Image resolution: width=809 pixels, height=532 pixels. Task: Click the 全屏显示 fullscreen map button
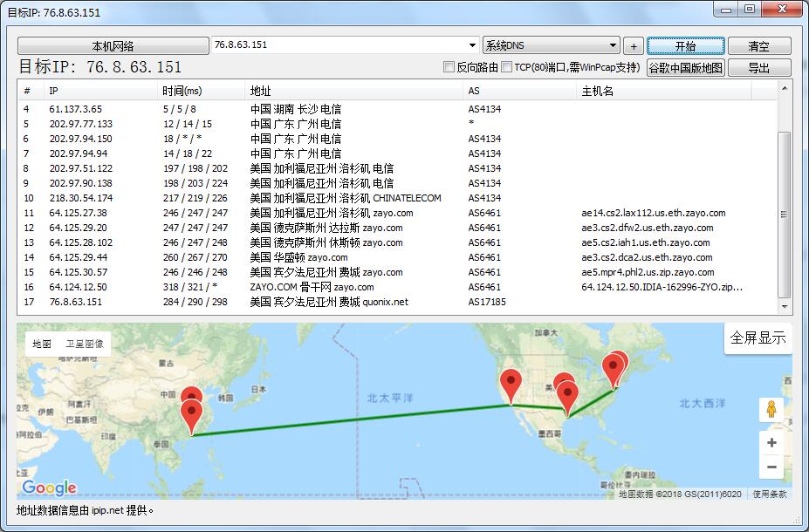coord(758,338)
